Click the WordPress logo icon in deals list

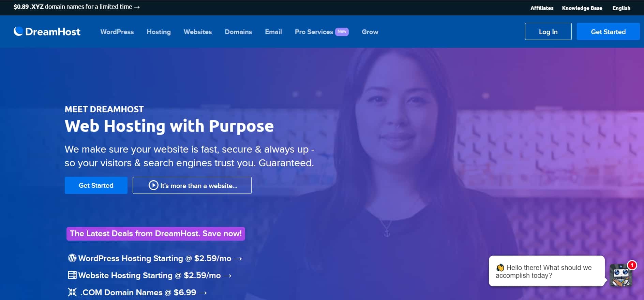[72, 258]
